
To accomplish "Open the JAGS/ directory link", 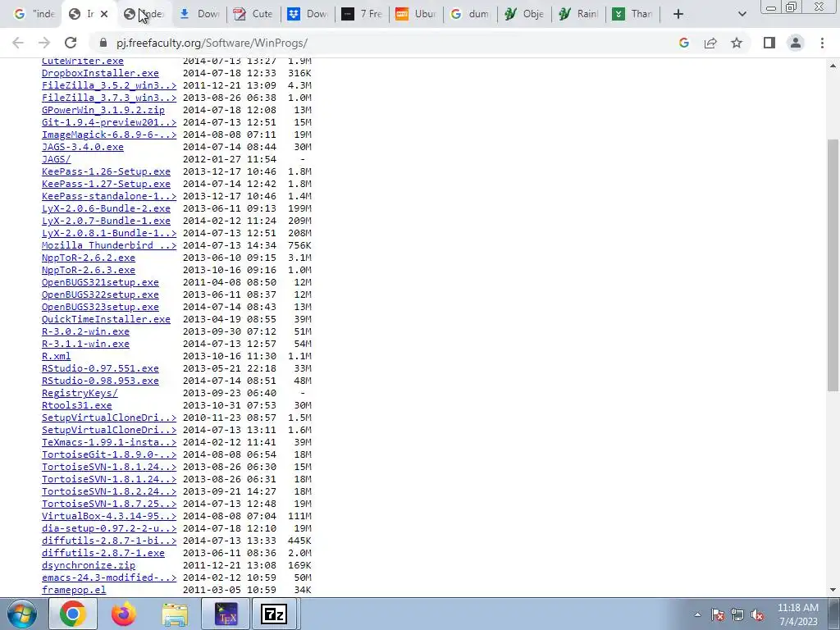I will tap(57, 159).
